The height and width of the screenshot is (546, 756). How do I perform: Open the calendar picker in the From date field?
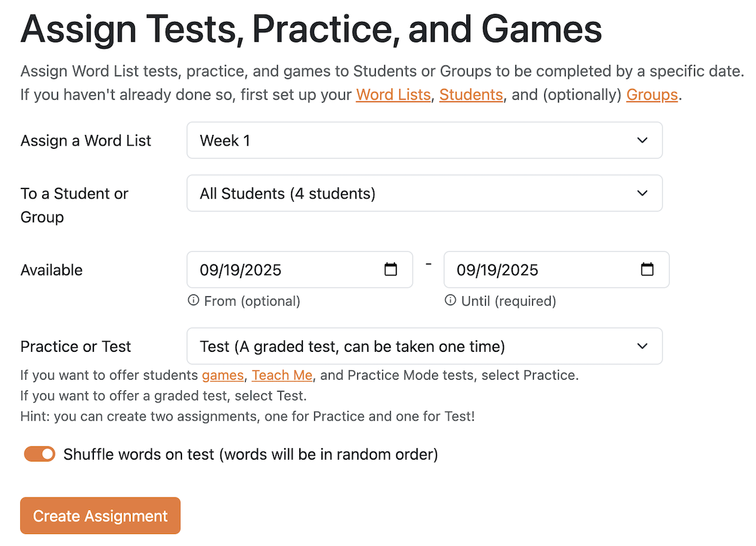(391, 270)
